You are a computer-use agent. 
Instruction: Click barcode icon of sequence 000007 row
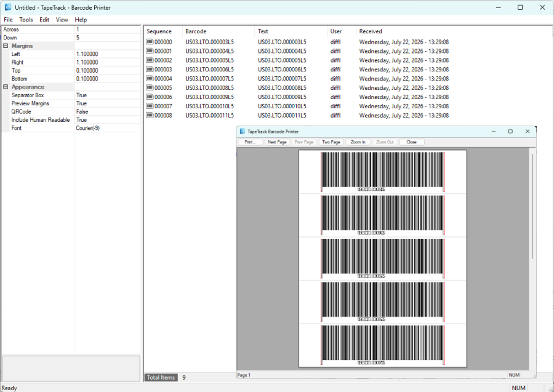click(150, 106)
